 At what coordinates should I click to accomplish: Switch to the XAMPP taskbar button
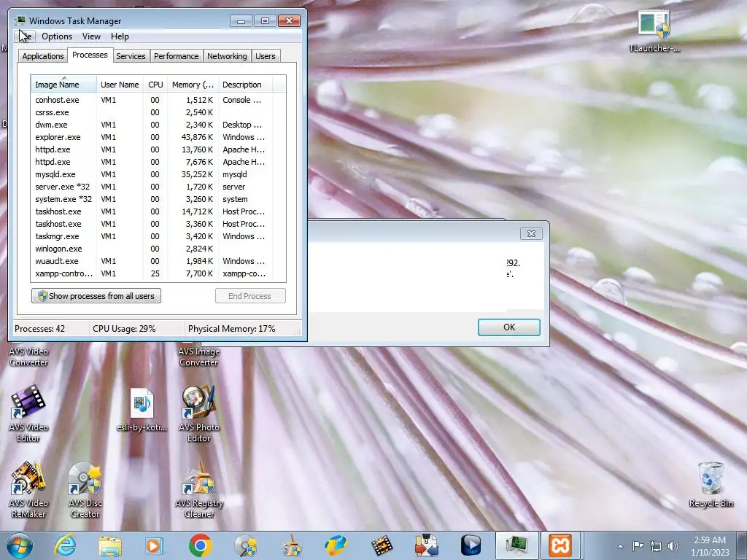click(x=560, y=545)
